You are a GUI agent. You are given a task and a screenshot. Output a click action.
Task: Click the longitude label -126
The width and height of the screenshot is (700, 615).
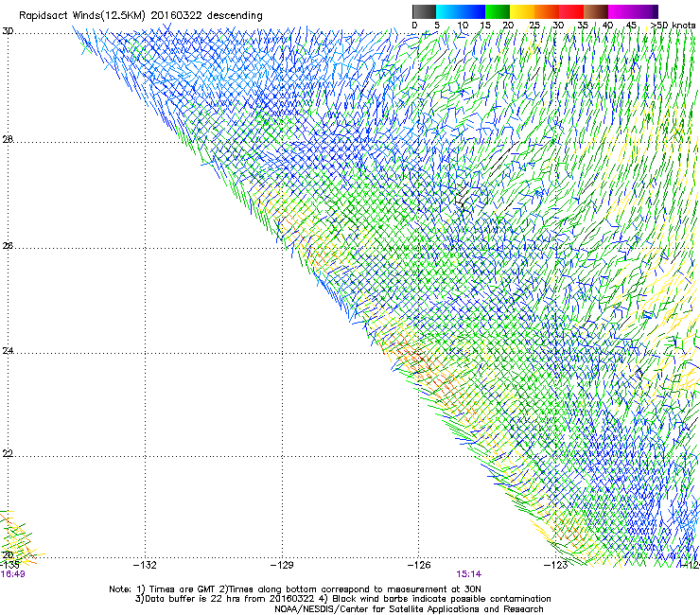[419, 565]
